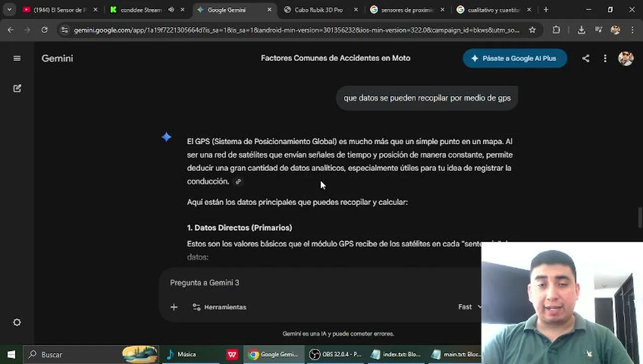Mute audio on conddee Stream tab
This screenshot has height=364, width=643.
coord(171,10)
